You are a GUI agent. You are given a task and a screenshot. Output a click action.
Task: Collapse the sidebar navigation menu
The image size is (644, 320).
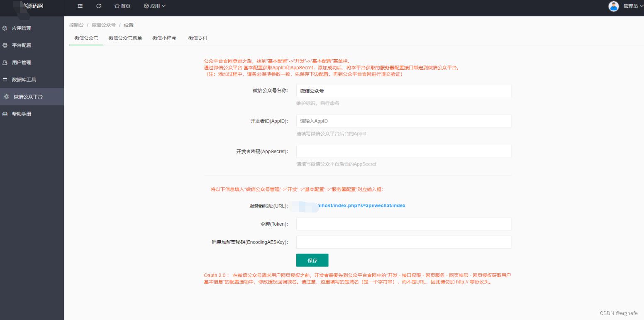coord(80,6)
